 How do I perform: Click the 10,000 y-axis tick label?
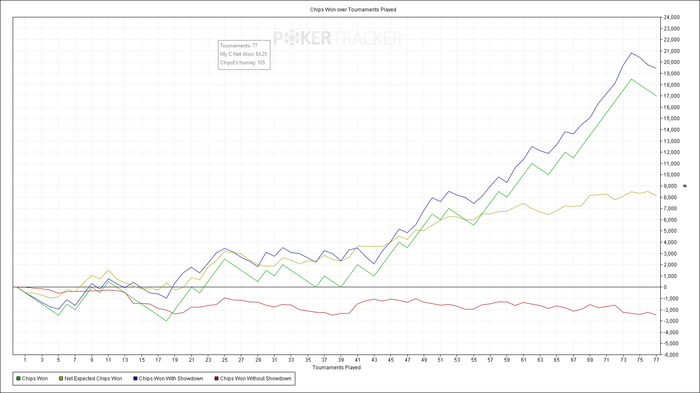(x=672, y=175)
